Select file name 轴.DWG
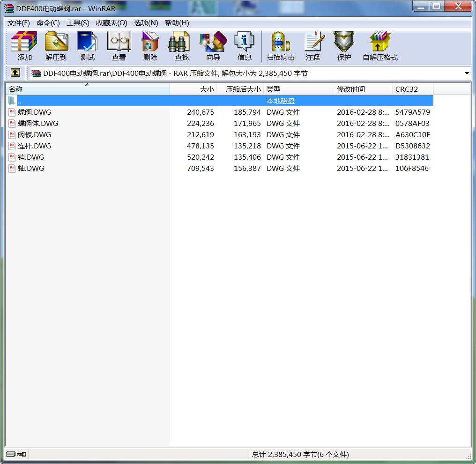Screen dimensions: 476x464 31,169
